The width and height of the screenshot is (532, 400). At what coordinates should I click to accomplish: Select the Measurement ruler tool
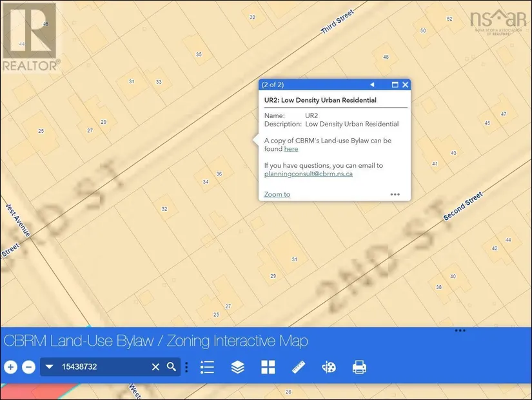pos(299,367)
